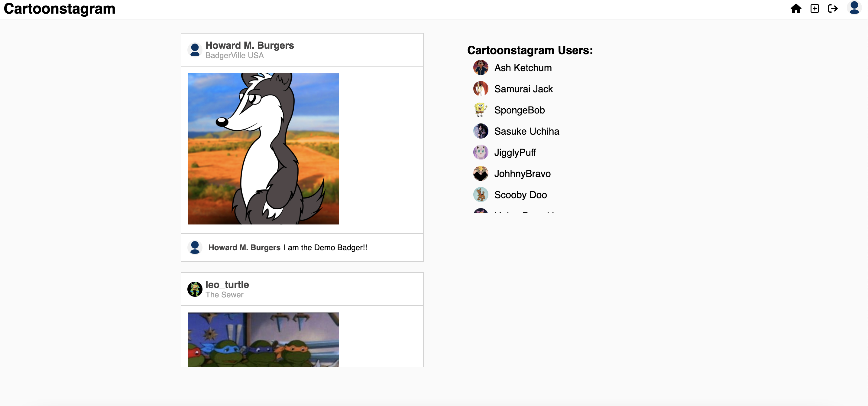Screen dimensions: 868x406
Task: Open your profile avatar in the top bar
Action: (x=854, y=8)
